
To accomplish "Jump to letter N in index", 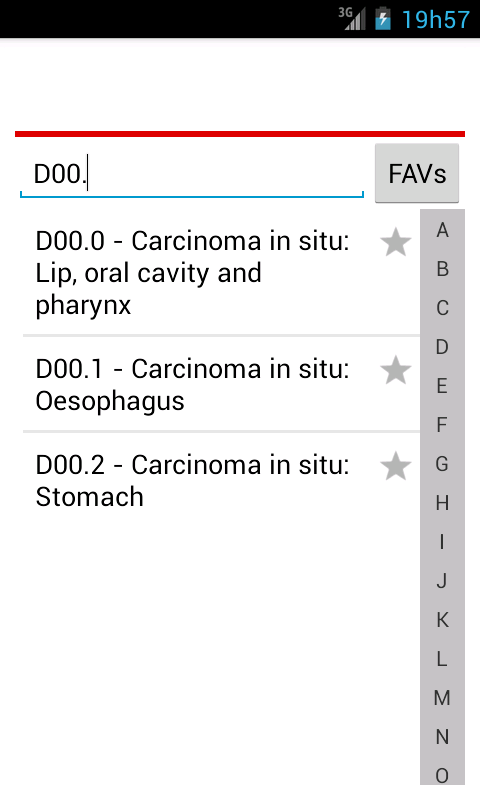I will click(x=442, y=737).
